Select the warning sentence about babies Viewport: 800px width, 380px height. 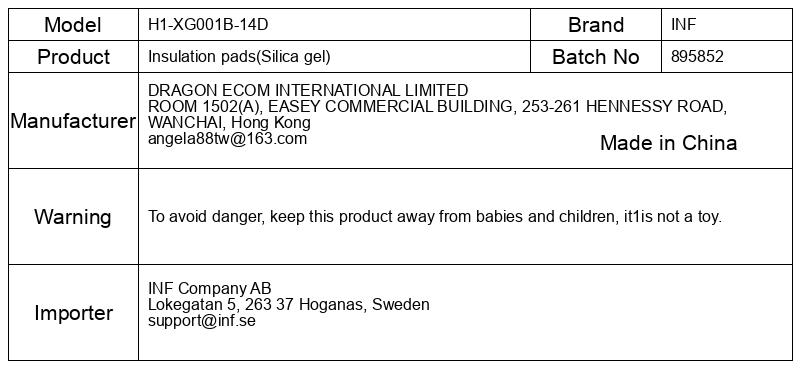point(435,217)
